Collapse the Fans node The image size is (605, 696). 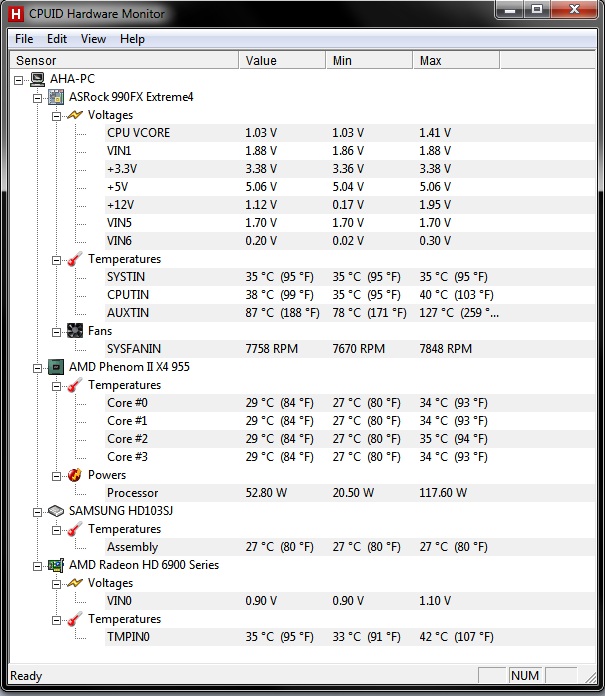click(x=56, y=332)
